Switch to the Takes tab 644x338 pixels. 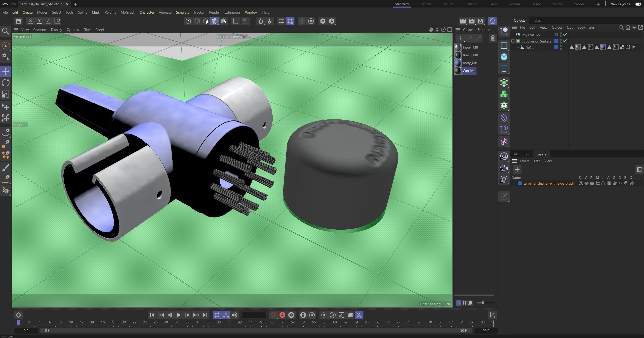[x=537, y=20]
